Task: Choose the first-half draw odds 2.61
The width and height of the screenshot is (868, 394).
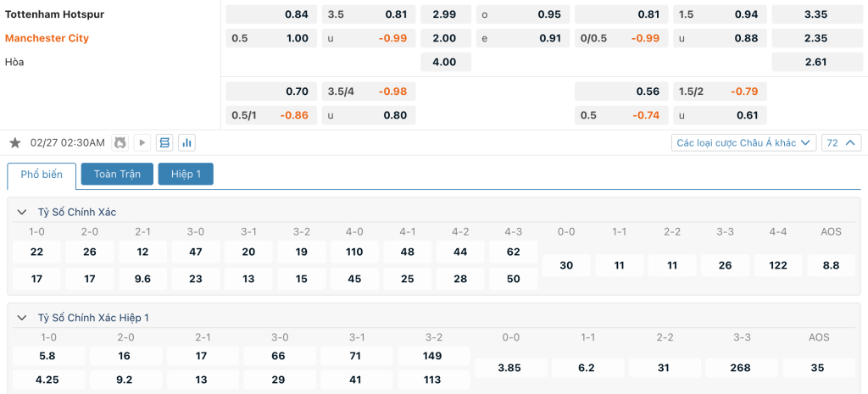Action: (x=816, y=62)
